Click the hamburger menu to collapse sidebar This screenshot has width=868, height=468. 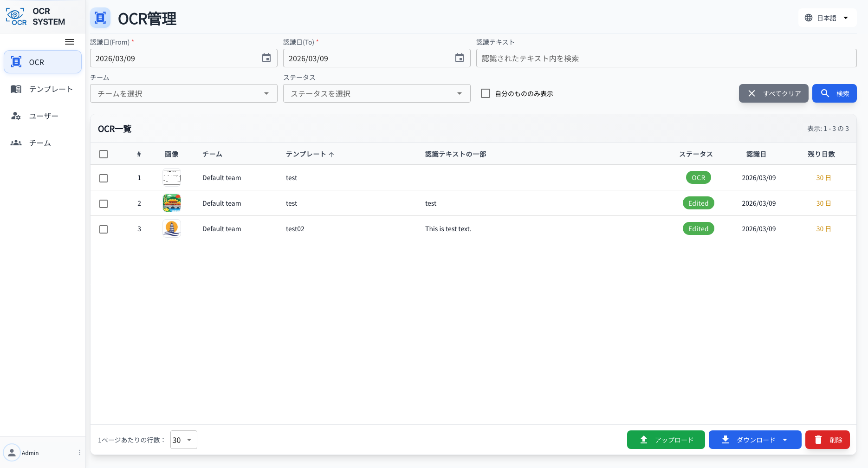70,42
